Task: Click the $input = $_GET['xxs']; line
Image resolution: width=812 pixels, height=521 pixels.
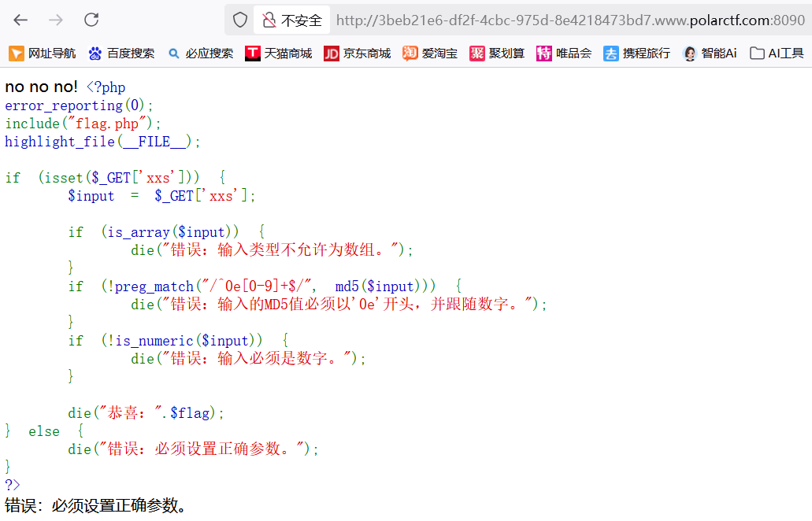Action: click(x=161, y=196)
